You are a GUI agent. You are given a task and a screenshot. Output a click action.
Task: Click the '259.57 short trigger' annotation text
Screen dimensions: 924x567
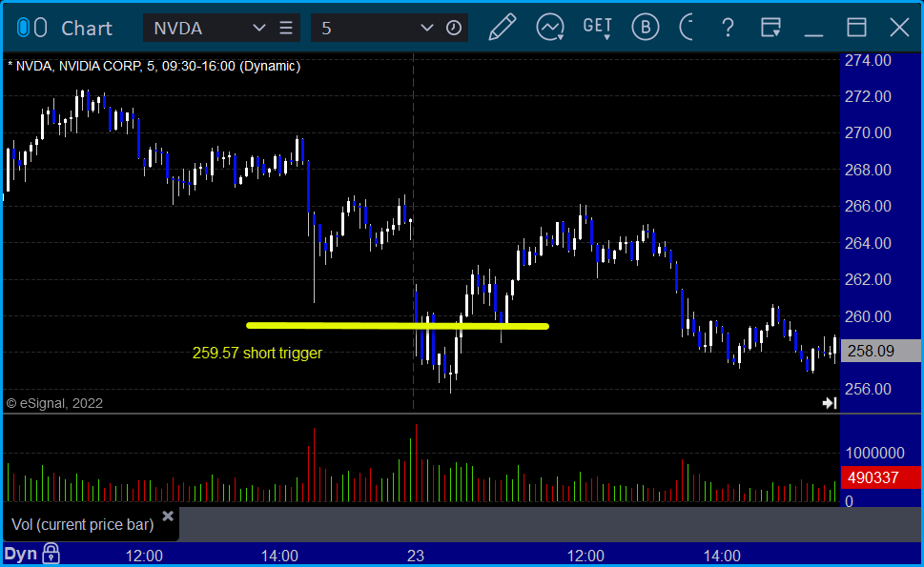(257, 353)
